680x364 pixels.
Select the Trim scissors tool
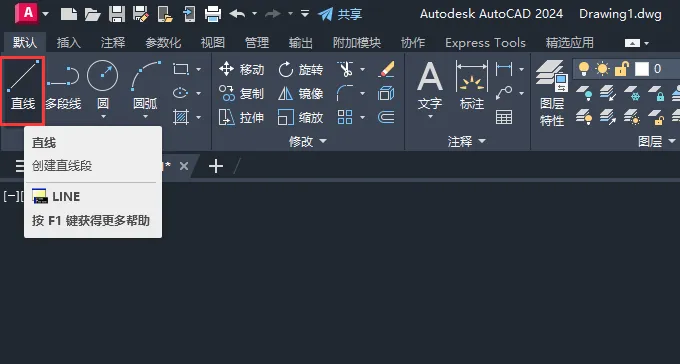[345, 69]
